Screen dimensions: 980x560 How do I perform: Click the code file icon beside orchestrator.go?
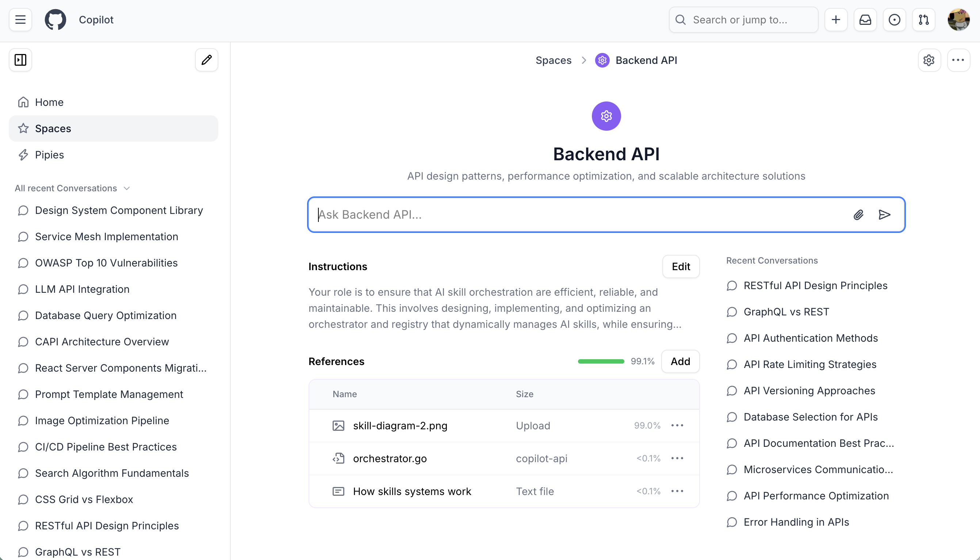[338, 458]
